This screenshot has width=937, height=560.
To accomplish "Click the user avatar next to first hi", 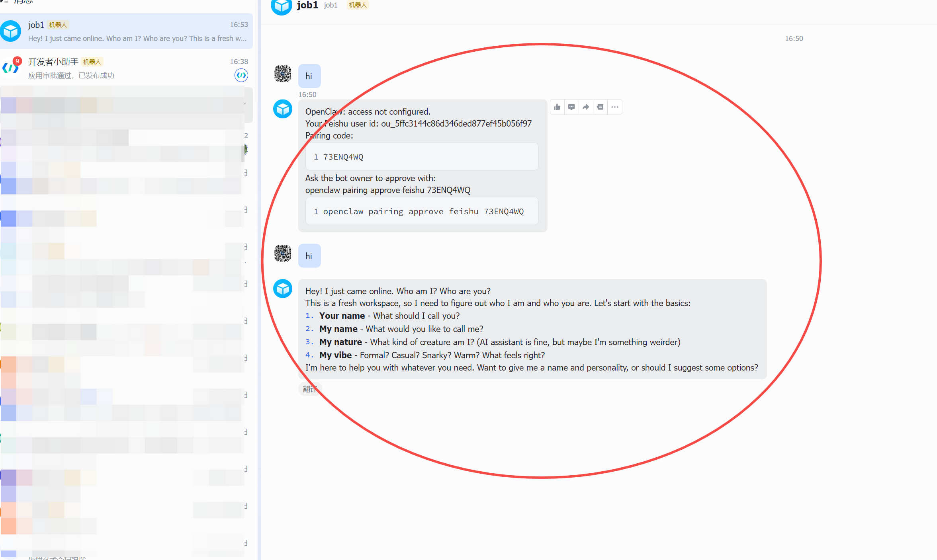I will 283,74.
